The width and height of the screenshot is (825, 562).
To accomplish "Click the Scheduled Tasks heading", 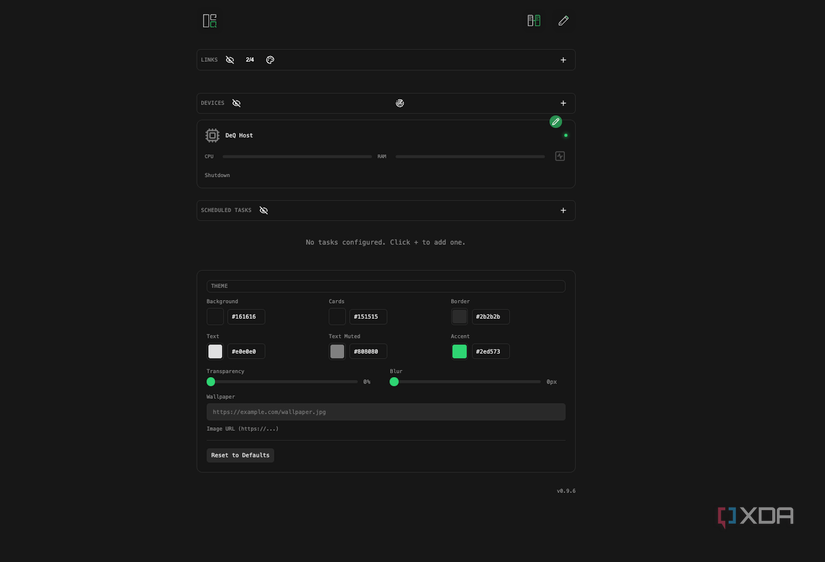I will [x=226, y=210].
